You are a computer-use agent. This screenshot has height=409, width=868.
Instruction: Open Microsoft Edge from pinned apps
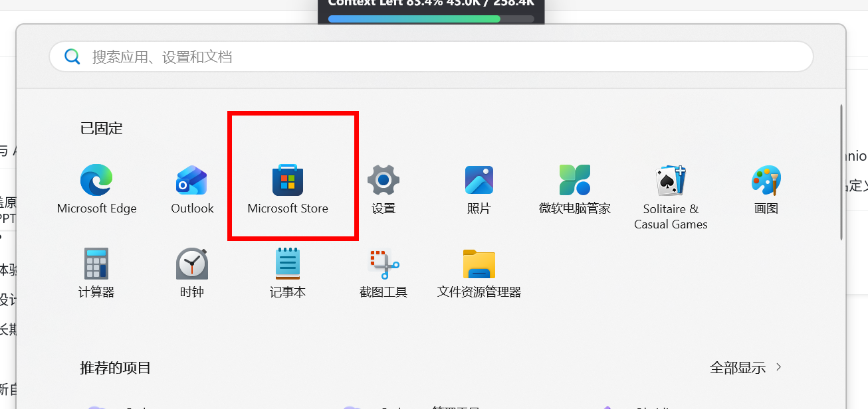click(x=96, y=189)
